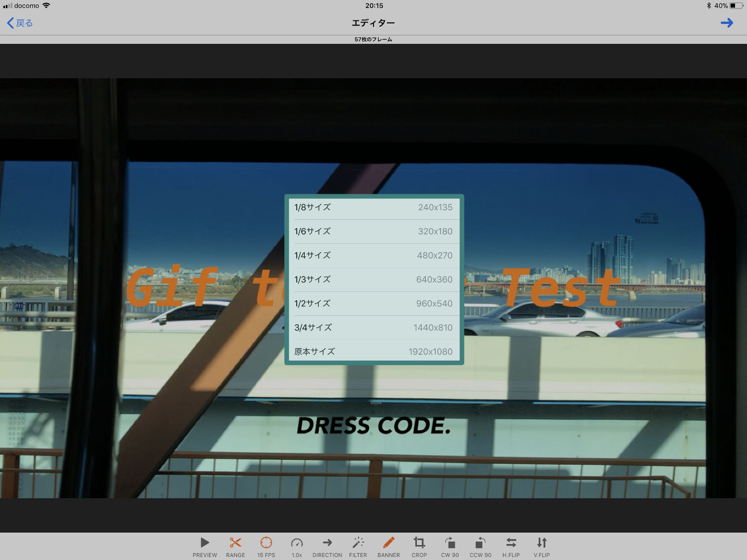Choose 1/8サイズ 240x135 option
Viewport: 747px width, 560px height.
point(373,207)
